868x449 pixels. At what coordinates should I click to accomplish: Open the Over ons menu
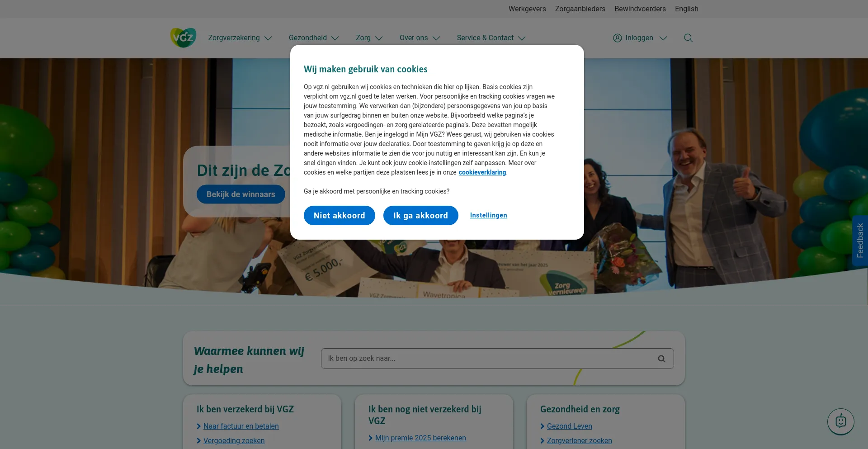click(420, 38)
